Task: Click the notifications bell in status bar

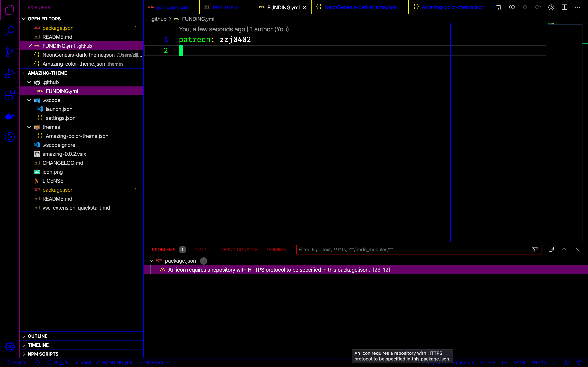Action: tap(579, 362)
